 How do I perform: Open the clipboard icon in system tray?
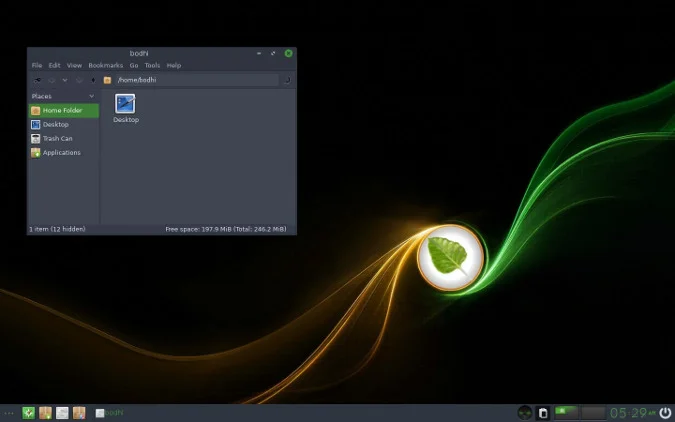(543, 412)
